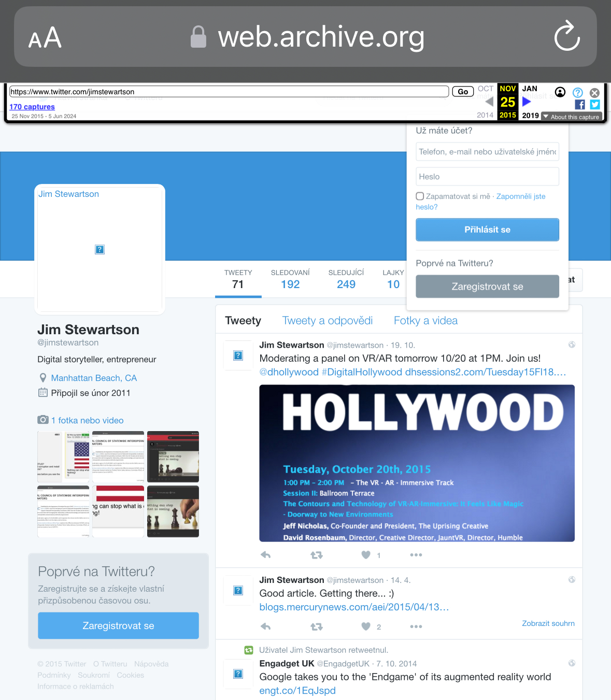Image resolution: width=611 pixels, height=700 pixels.
Task: Open the Sledovaní tab showing 192
Action: click(290, 279)
